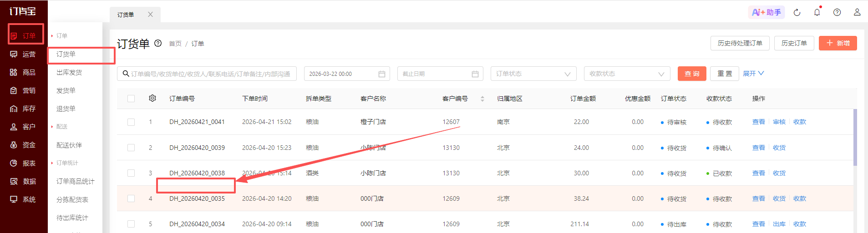Open the 客户 module in the sidebar
The height and width of the screenshot is (233, 868).
pos(24,127)
